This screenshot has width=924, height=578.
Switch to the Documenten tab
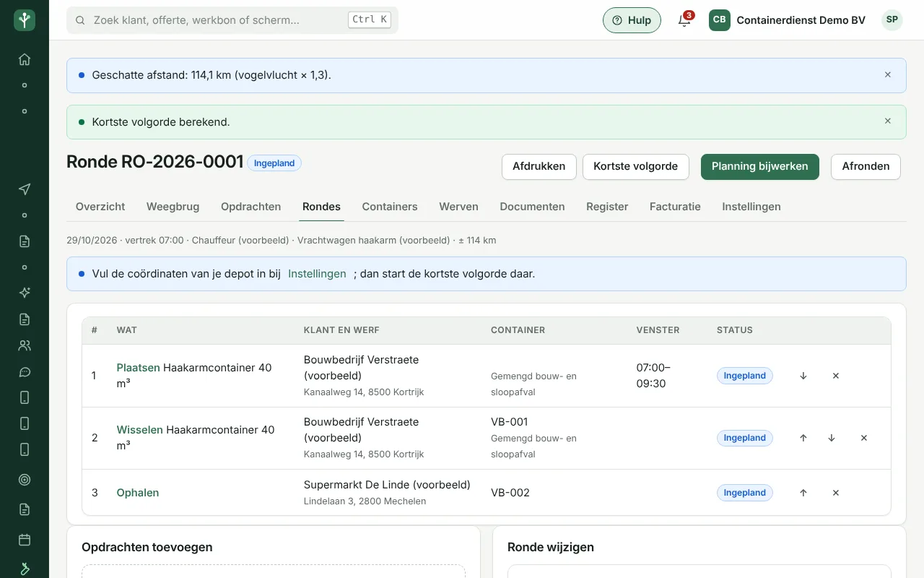point(532,207)
